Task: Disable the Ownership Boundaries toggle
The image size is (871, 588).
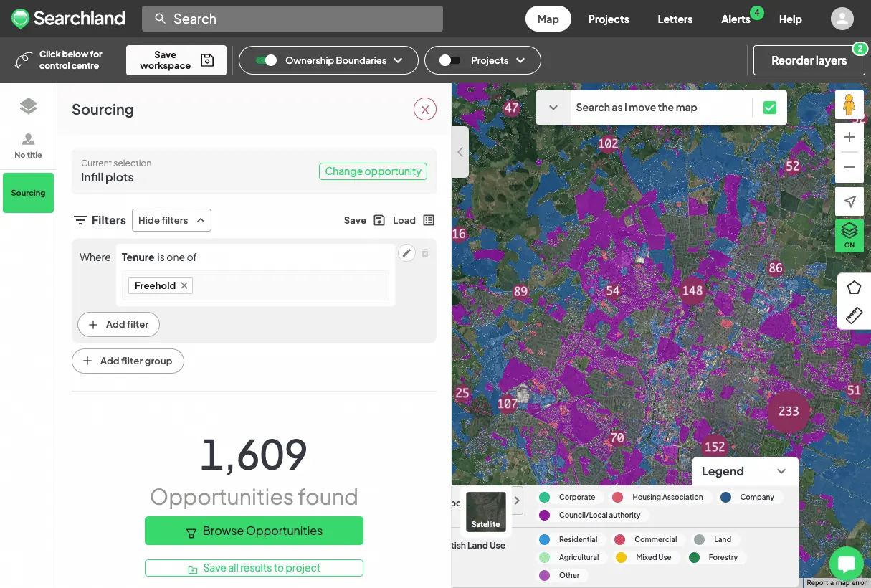Action: click(x=267, y=60)
